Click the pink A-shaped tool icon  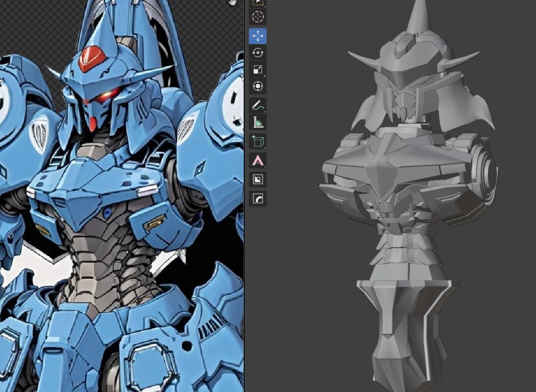point(258,160)
